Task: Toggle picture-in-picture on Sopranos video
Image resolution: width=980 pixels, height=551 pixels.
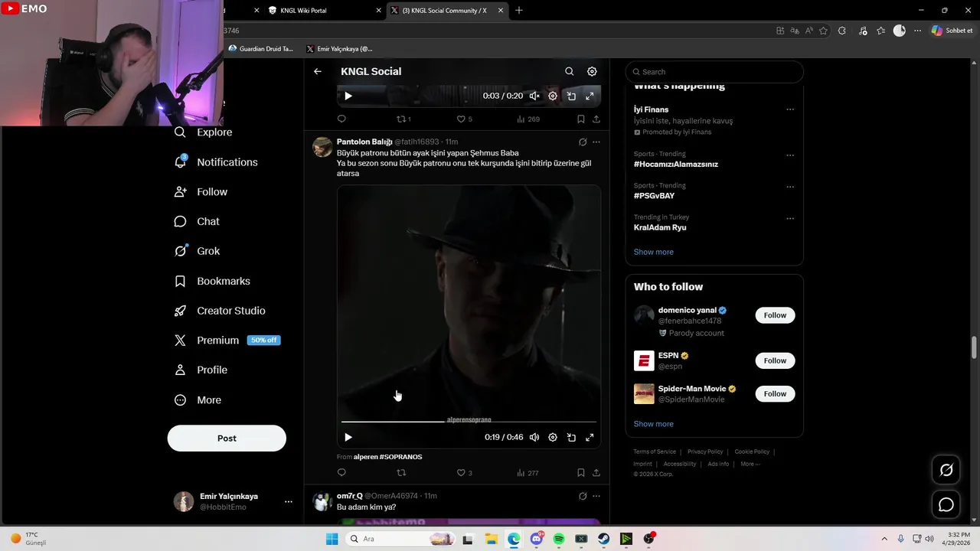Action: point(571,437)
